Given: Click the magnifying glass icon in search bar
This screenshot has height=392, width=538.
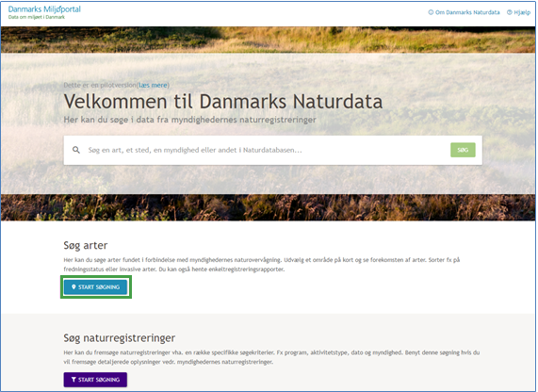Looking at the screenshot, I should tap(76, 150).
